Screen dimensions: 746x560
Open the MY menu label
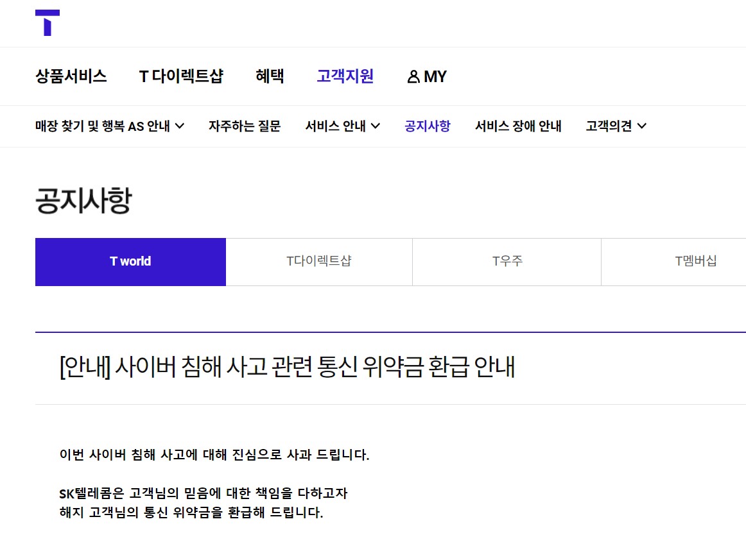tap(435, 76)
